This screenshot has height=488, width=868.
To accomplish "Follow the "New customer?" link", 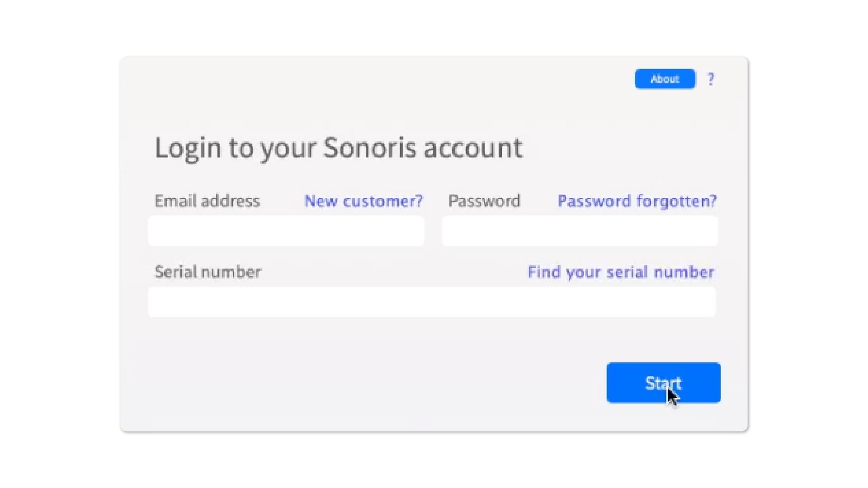I will (363, 201).
